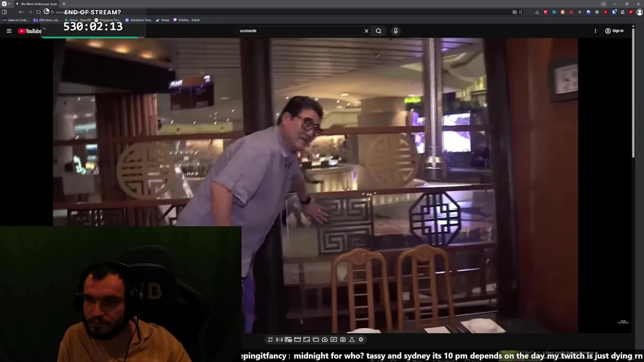This screenshot has width=644, height=362.
Task: Click the flask icon in player toolbar
Action: (x=352, y=339)
